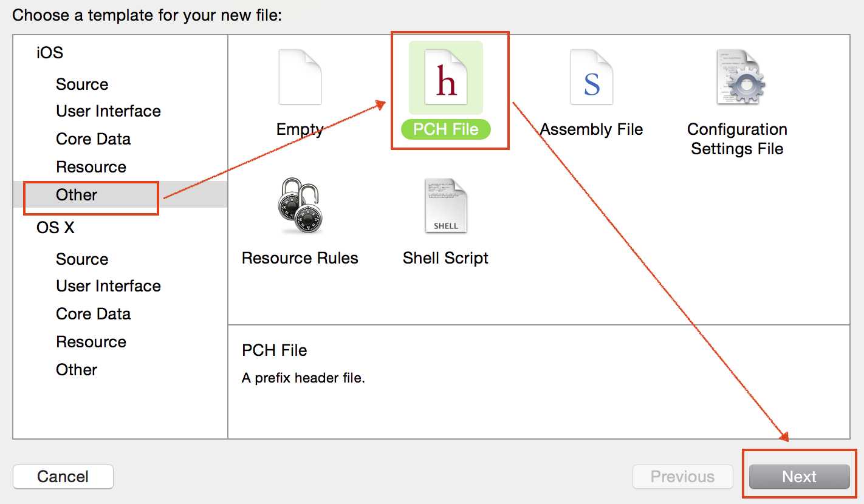The image size is (864, 504).
Task: Pick the Assembly File template icon
Action: coord(591,77)
